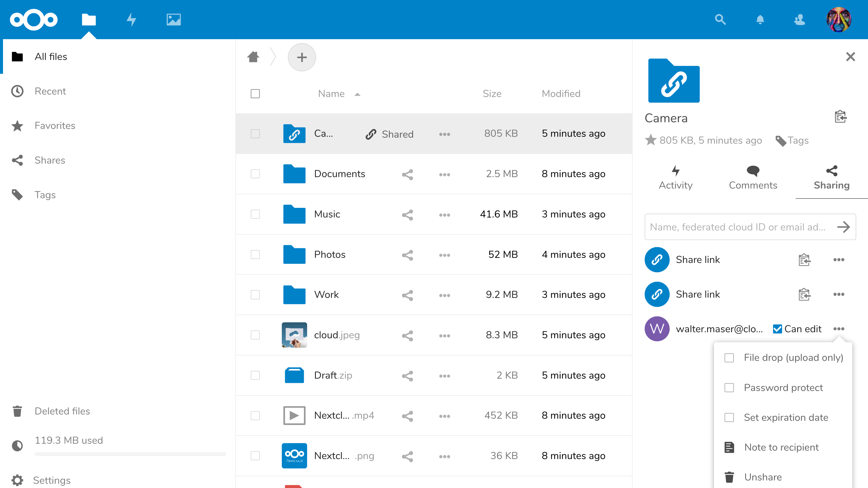The width and height of the screenshot is (868, 488).
Task: Open the notifications bell
Action: 760,20
